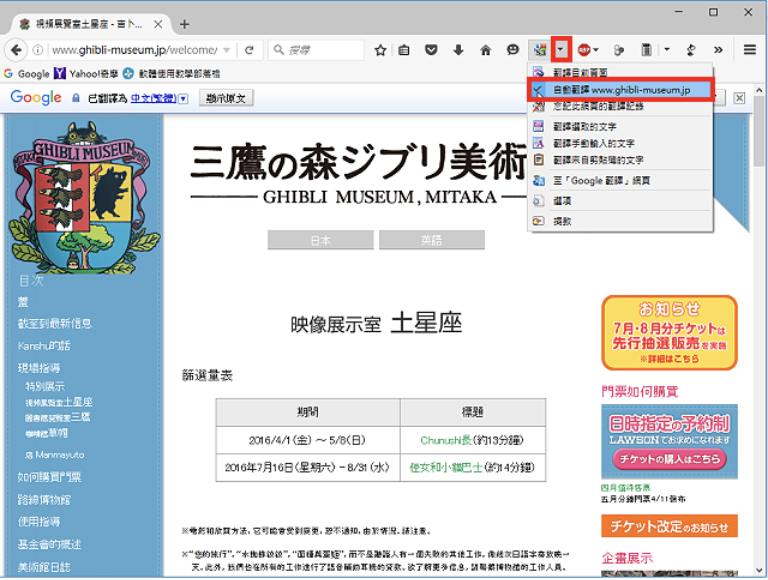Click the Adblock Plus ABP icon
The image size is (768, 580).
(583, 50)
